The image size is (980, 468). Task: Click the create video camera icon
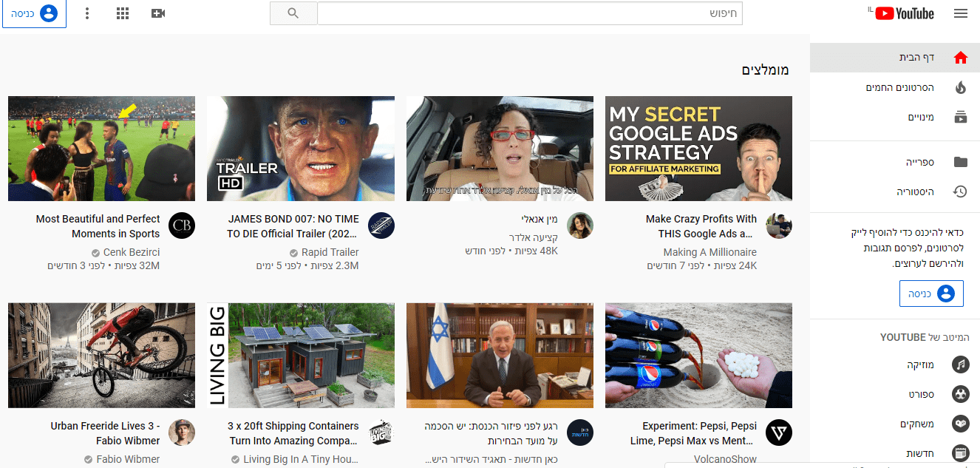coord(157,13)
